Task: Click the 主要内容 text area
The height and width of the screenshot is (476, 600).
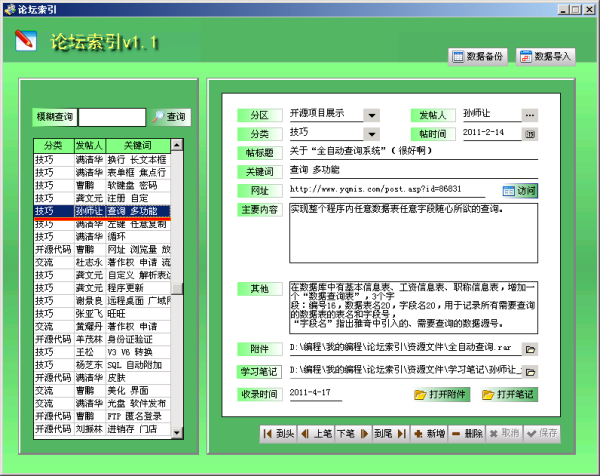Action: (414, 233)
